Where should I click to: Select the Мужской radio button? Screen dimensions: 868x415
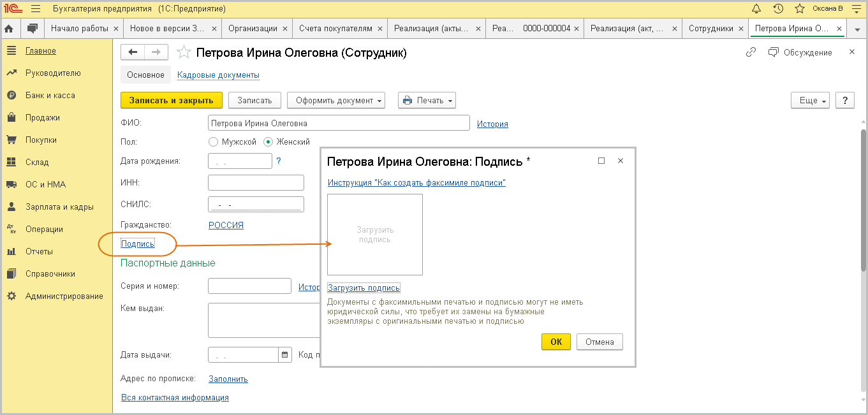214,142
